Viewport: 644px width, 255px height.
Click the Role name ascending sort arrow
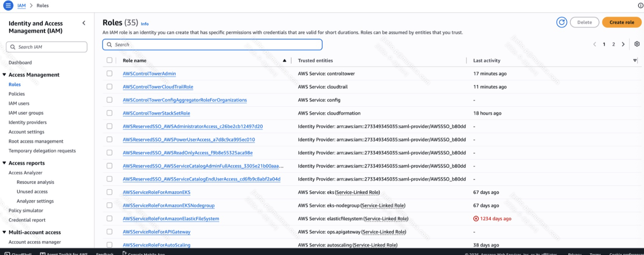pyautogui.click(x=284, y=60)
